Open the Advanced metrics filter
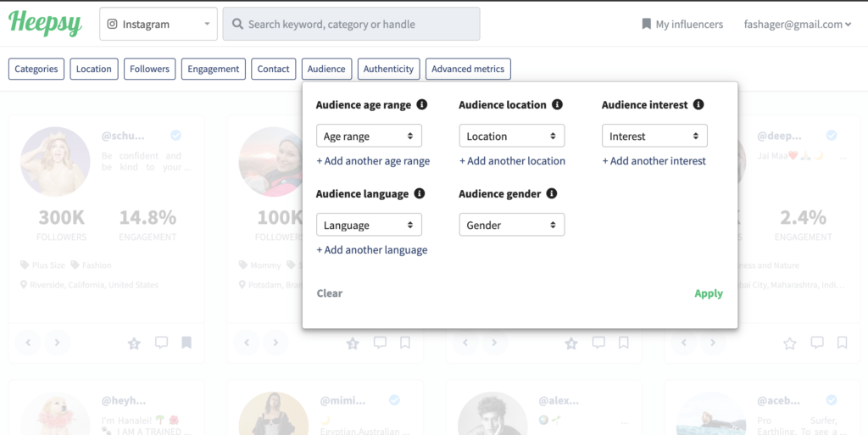This screenshot has height=435, width=868. click(468, 70)
